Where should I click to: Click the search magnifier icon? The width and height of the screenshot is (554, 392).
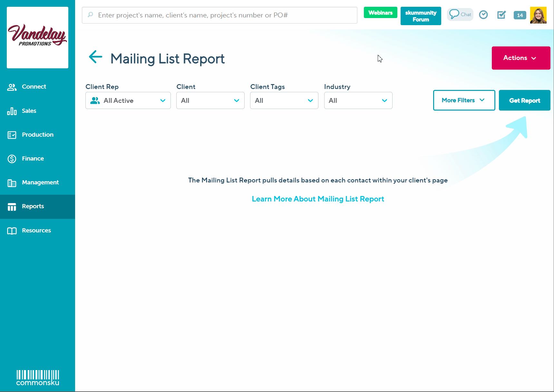click(91, 15)
